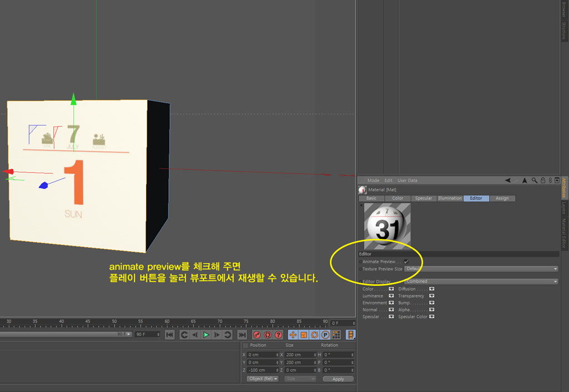Click the lock element icon in Attributes

[542, 180]
